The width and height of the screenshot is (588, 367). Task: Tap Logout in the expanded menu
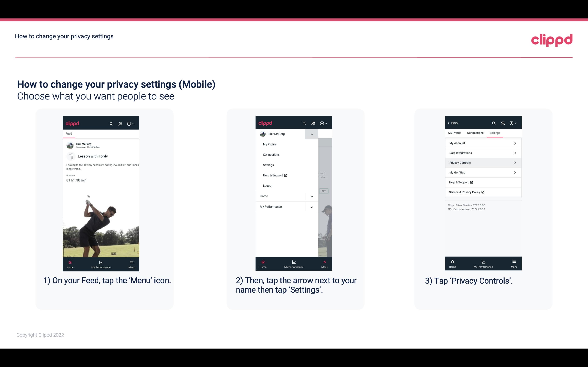pyautogui.click(x=268, y=185)
